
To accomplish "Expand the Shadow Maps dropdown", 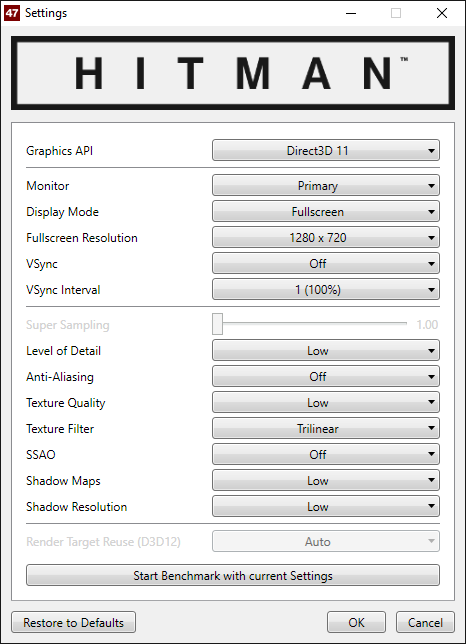I will pos(326,481).
